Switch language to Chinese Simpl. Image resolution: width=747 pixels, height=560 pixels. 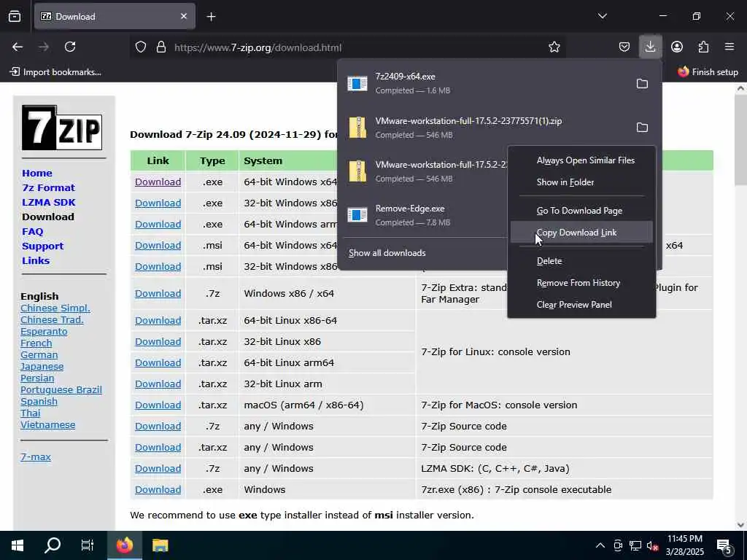(55, 308)
